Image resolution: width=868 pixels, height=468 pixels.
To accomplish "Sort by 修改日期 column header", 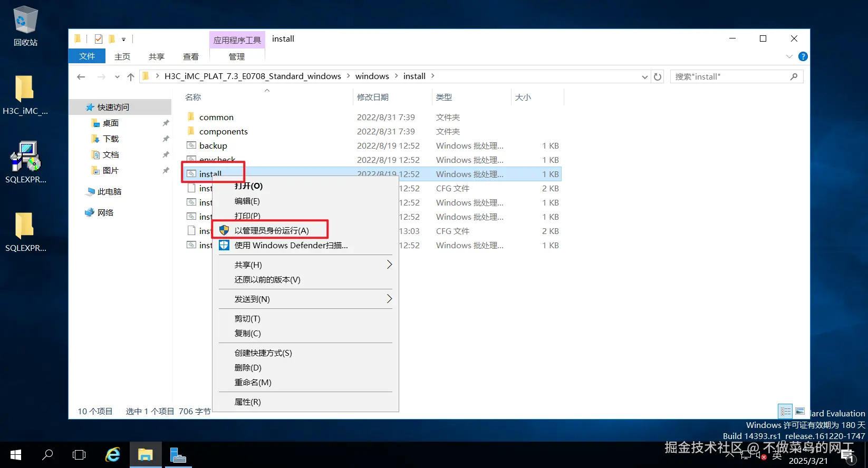I will pyautogui.click(x=392, y=97).
